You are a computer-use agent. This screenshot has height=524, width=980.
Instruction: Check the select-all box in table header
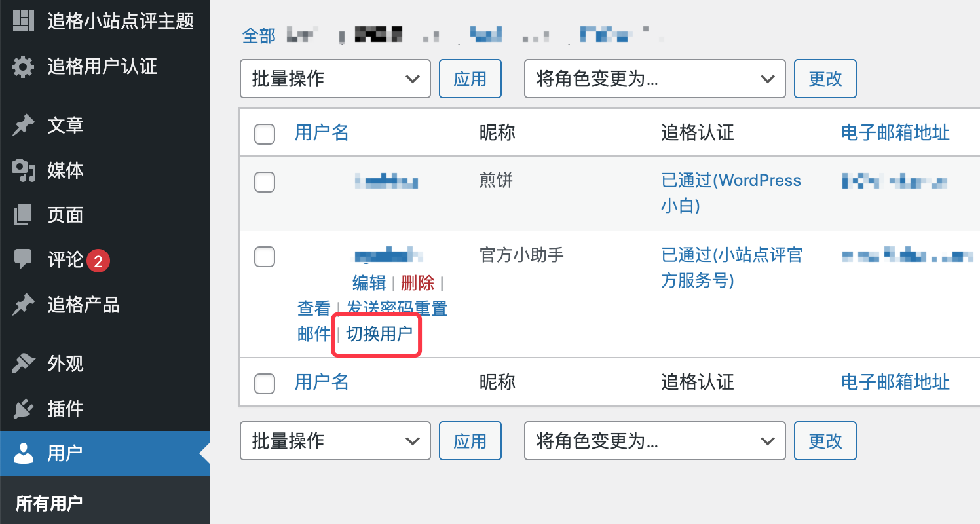265,134
